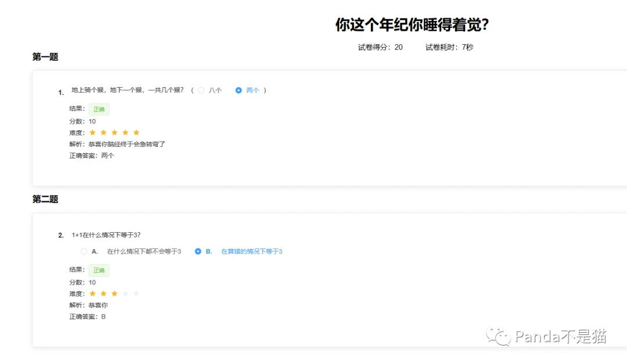The height and width of the screenshot is (364, 627).
Task: Click the fifth difficulty star of question one
Action: [x=136, y=132]
